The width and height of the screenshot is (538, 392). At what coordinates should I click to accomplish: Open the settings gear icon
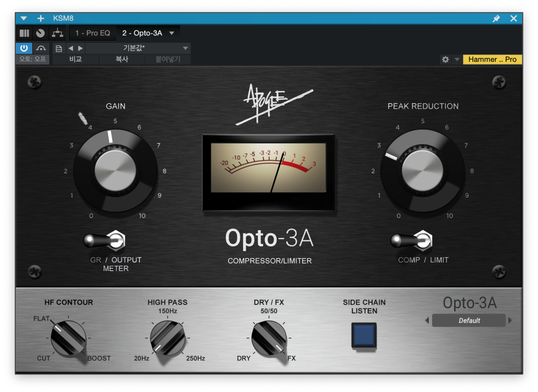(445, 59)
